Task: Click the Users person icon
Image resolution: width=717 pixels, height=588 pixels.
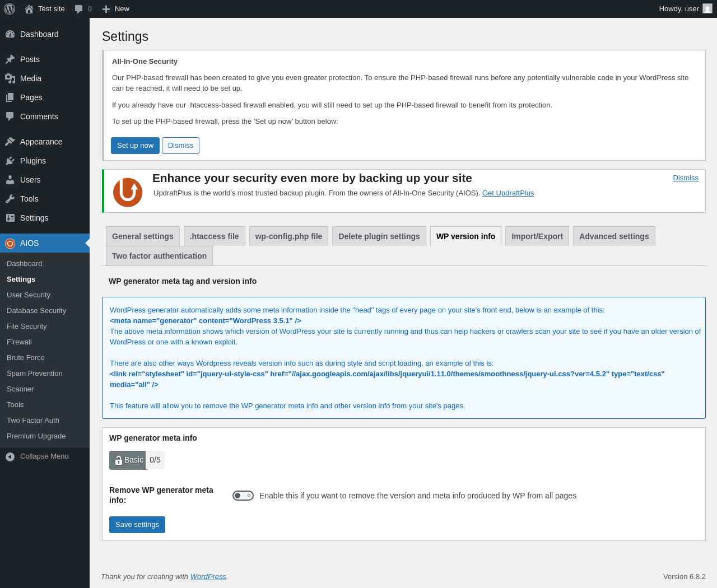Action: (x=10, y=180)
